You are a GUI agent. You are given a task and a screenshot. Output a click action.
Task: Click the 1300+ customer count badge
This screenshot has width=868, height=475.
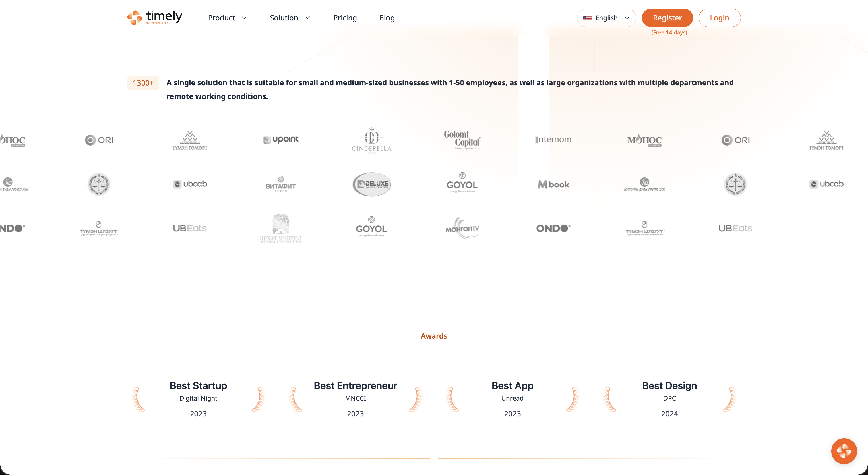coord(143,83)
